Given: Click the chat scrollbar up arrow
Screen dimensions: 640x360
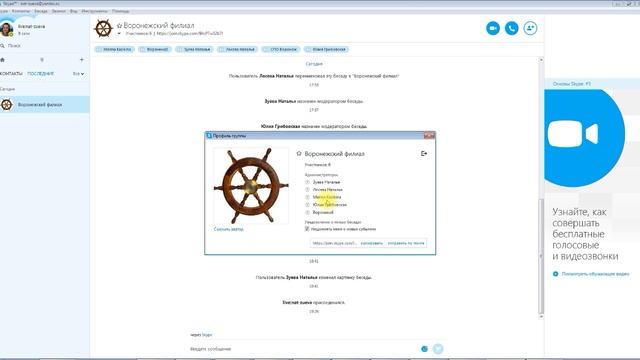Looking at the screenshot, I should (541, 60).
